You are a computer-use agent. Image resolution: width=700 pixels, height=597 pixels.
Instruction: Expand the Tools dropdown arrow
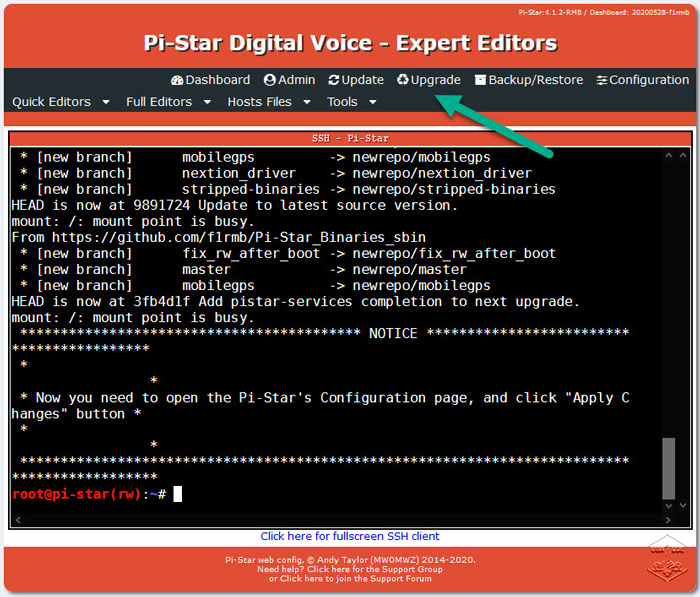[x=372, y=102]
